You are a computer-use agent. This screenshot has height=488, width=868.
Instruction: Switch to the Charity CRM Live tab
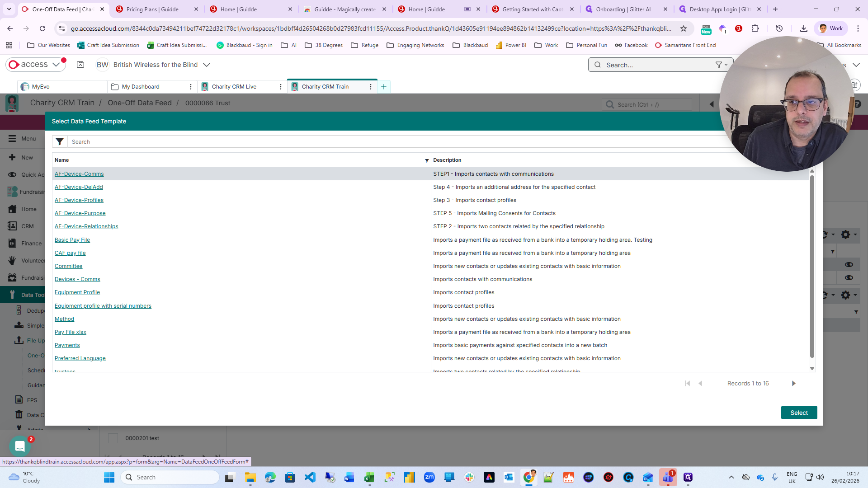(x=234, y=87)
